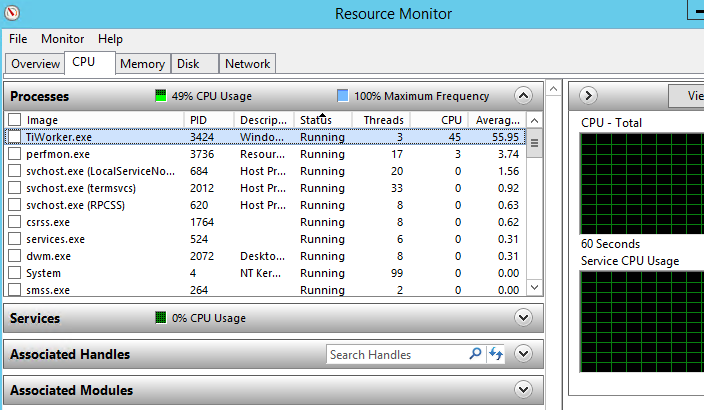This screenshot has height=410, width=704.
Task: Sort by the Status column header
Action: 323,120
